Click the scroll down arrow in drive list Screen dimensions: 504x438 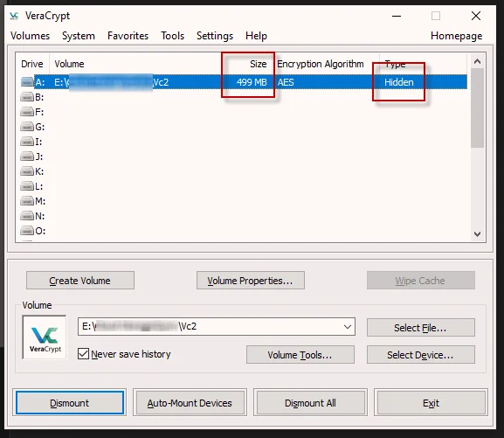click(477, 234)
